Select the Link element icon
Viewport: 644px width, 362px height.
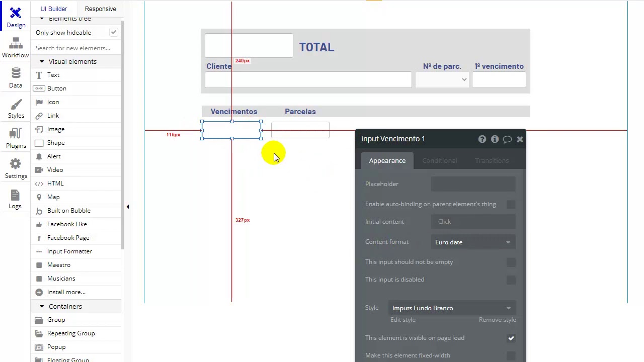pyautogui.click(x=39, y=116)
